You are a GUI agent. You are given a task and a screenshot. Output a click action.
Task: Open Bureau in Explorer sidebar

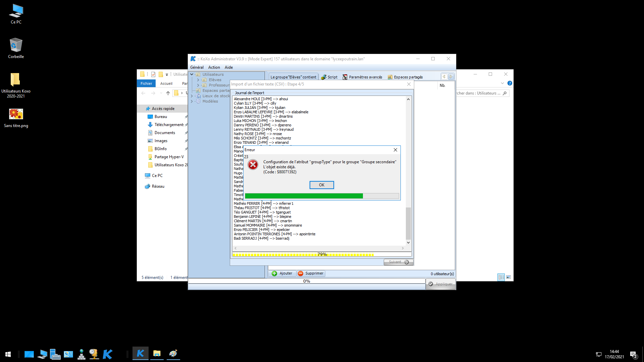tap(161, 117)
